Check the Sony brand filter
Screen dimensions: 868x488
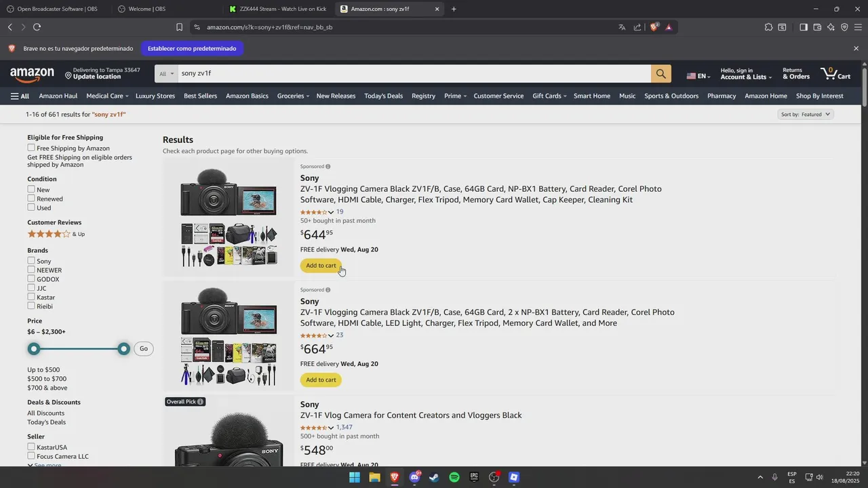tap(31, 260)
